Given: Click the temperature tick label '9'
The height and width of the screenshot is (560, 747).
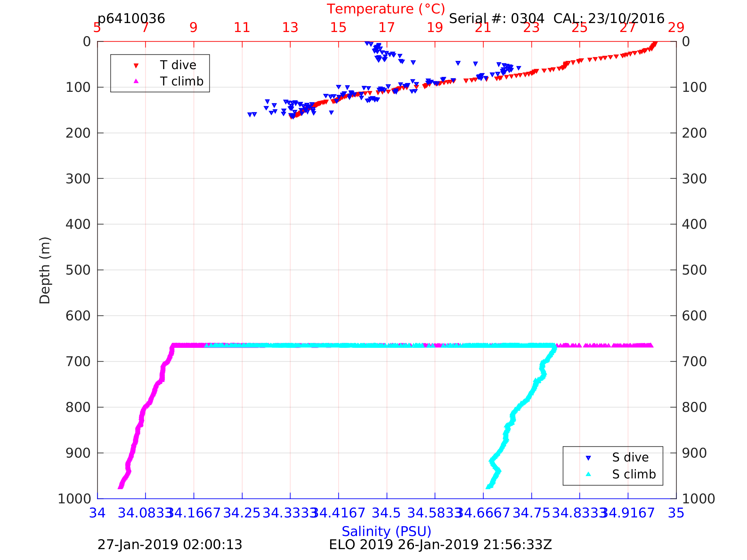Looking at the screenshot, I should pos(193,28).
